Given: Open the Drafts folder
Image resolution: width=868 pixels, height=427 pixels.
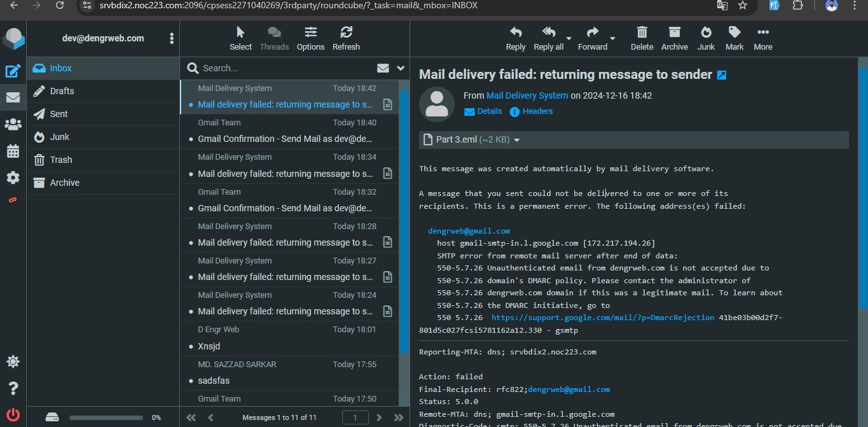Looking at the screenshot, I should click(x=103, y=91).
